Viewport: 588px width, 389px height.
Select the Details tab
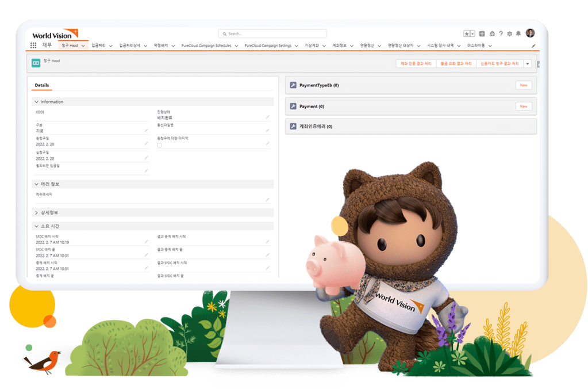[x=42, y=85]
